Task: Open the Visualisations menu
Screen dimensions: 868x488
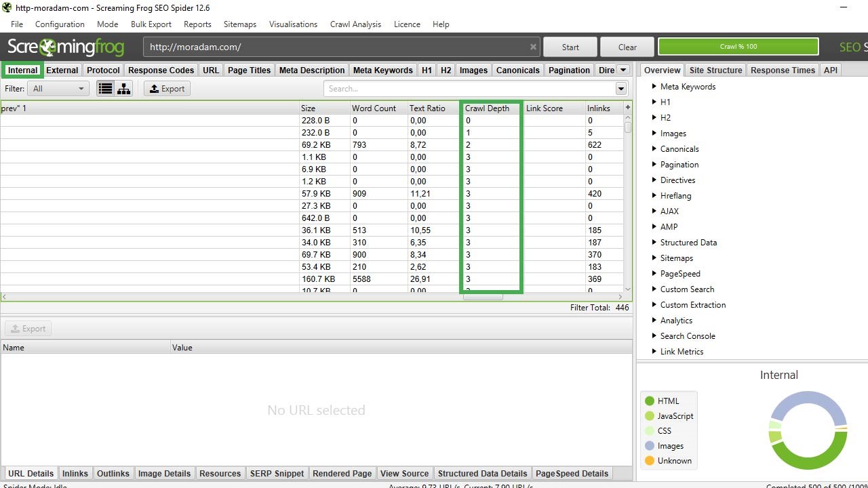Action: pos(293,24)
